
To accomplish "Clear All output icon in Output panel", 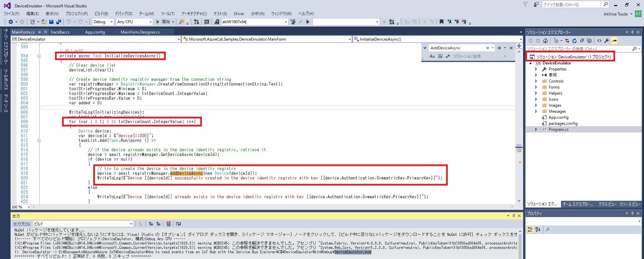I will click(168, 224).
